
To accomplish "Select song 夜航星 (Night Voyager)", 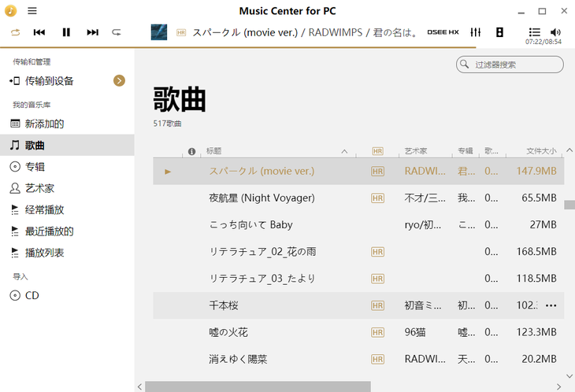I will click(358, 198).
